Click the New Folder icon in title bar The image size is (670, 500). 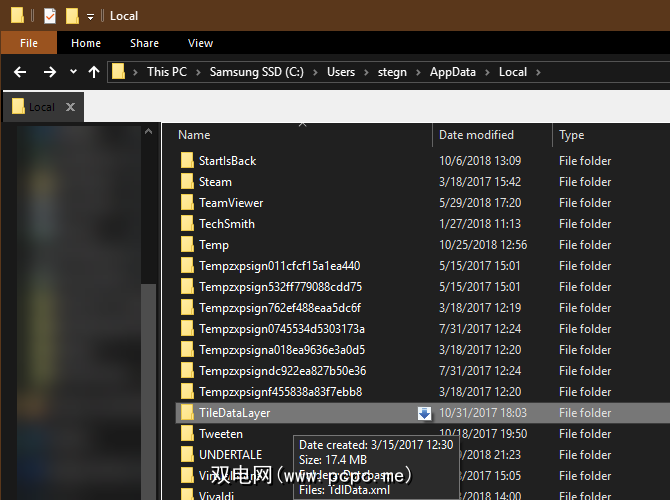(x=72, y=16)
